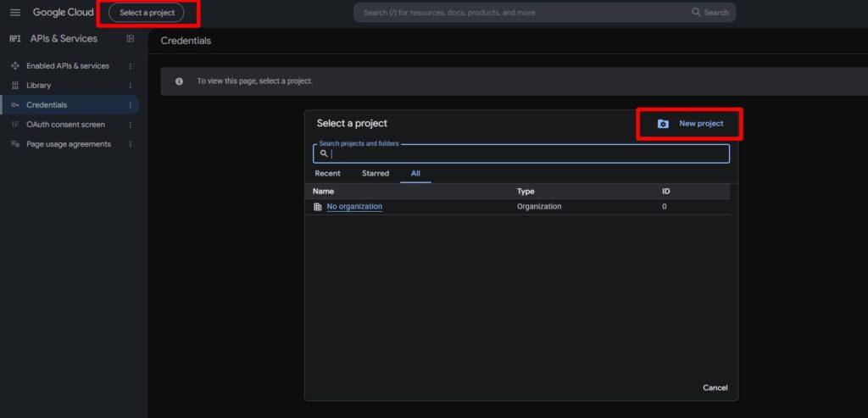The height and width of the screenshot is (418, 868).
Task: Click the magnifier icon in project search
Action: pyautogui.click(x=324, y=154)
